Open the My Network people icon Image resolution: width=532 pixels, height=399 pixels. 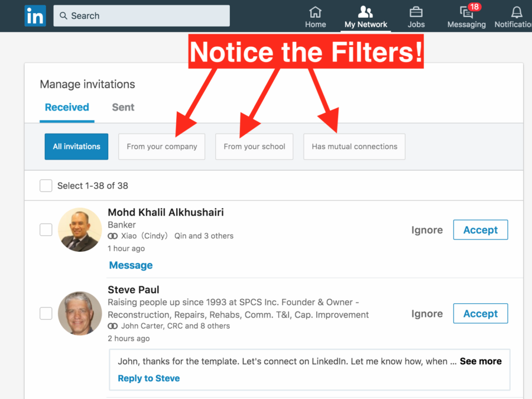coord(365,12)
